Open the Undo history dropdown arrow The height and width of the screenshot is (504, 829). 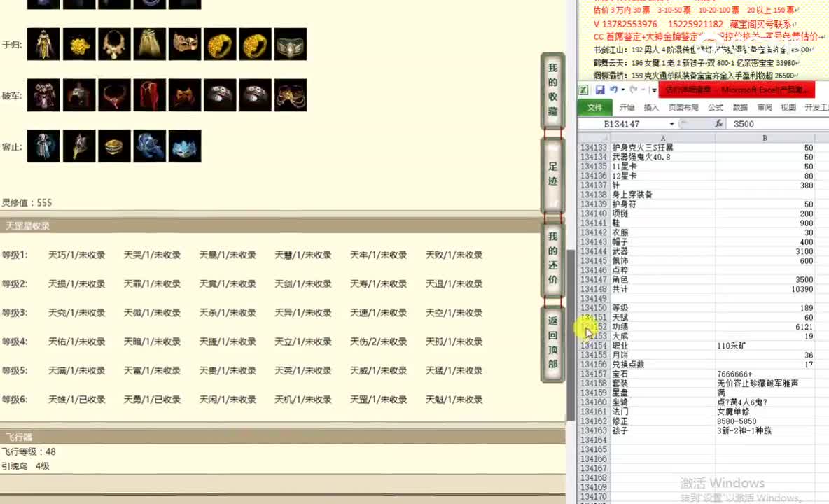tap(623, 90)
